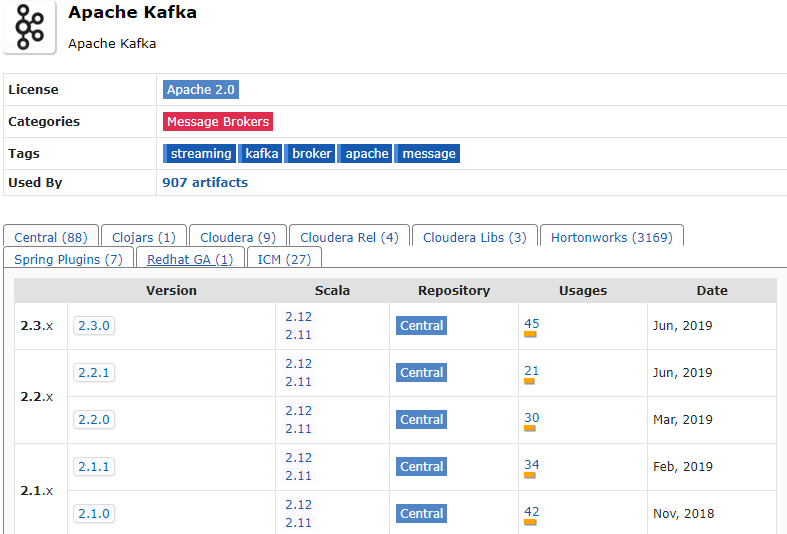Click Central repository badge for 2.2.0

point(422,420)
